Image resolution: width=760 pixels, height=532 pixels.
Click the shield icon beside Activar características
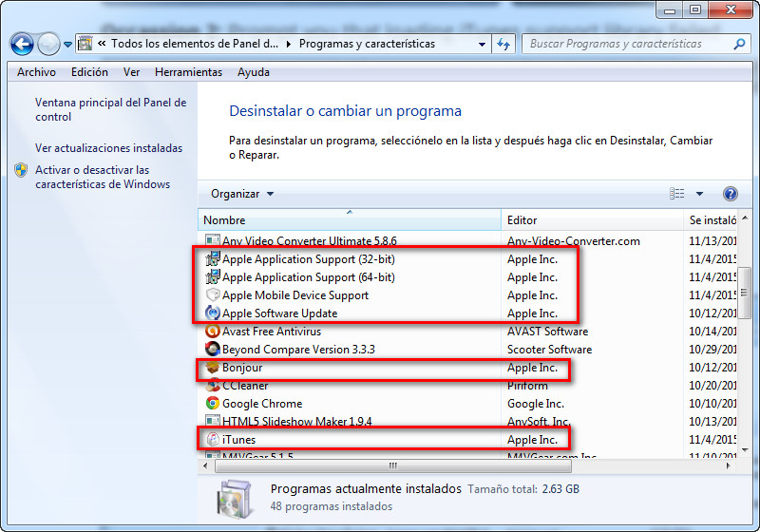click(x=21, y=170)
